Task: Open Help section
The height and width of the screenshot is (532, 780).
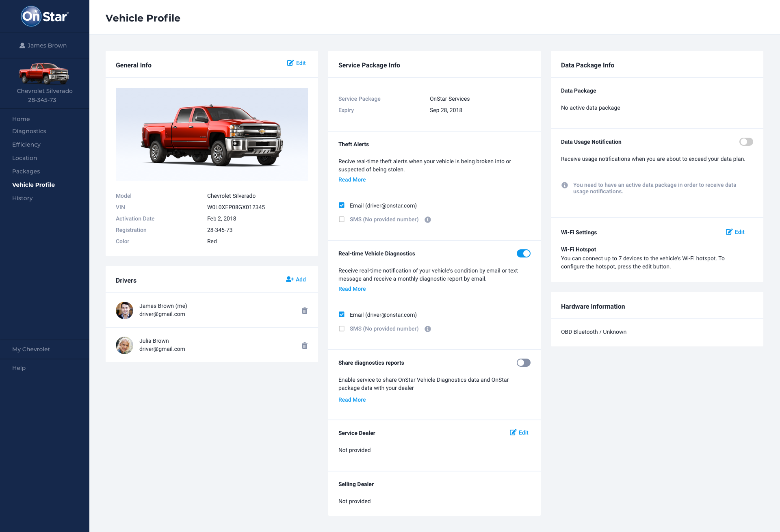Action: (19, 368)
